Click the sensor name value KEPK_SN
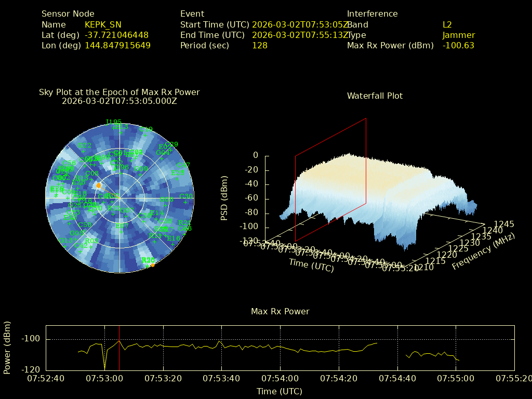 [x=103, y=25]
